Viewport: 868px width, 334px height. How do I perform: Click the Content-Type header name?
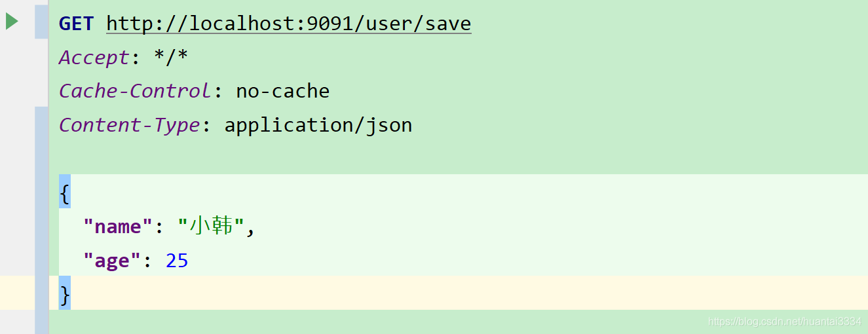point(129,124)
